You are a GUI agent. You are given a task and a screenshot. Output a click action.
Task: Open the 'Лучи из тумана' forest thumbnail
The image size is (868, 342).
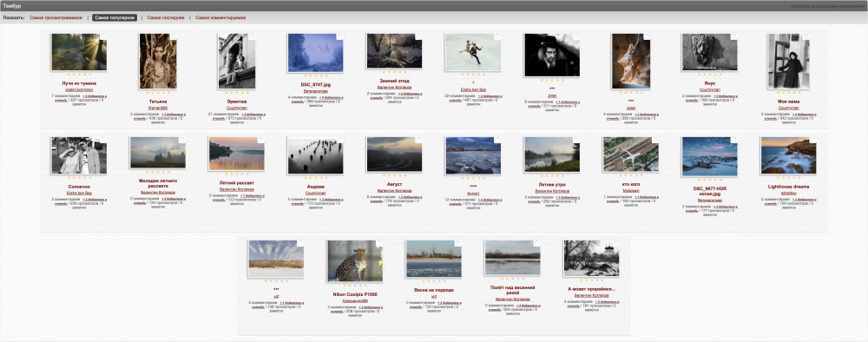[79, 52]
